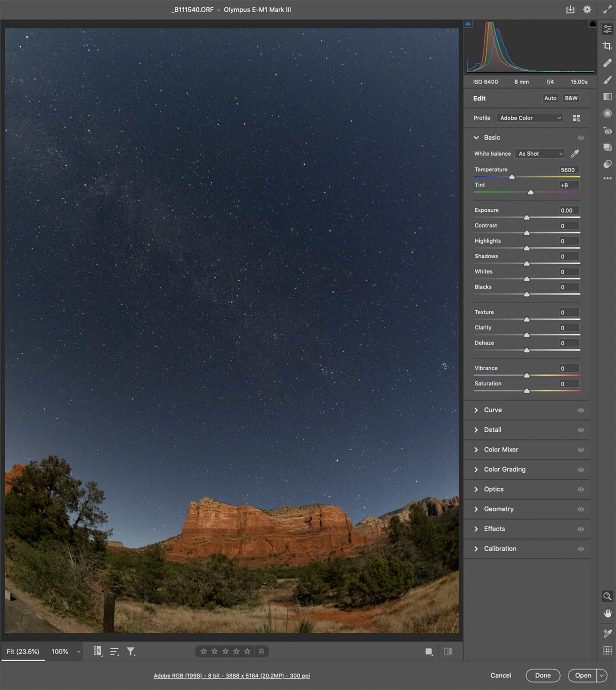Viewport: 616px width, 690px height.
Task: Switch zoom to Fit (23.6%)
Action: pos(23,651)
